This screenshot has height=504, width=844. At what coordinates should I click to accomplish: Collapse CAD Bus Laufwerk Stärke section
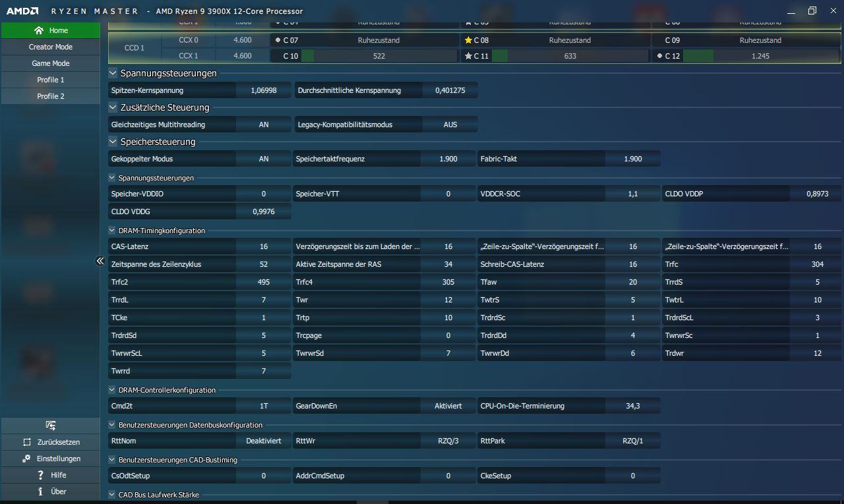point(112,495)
